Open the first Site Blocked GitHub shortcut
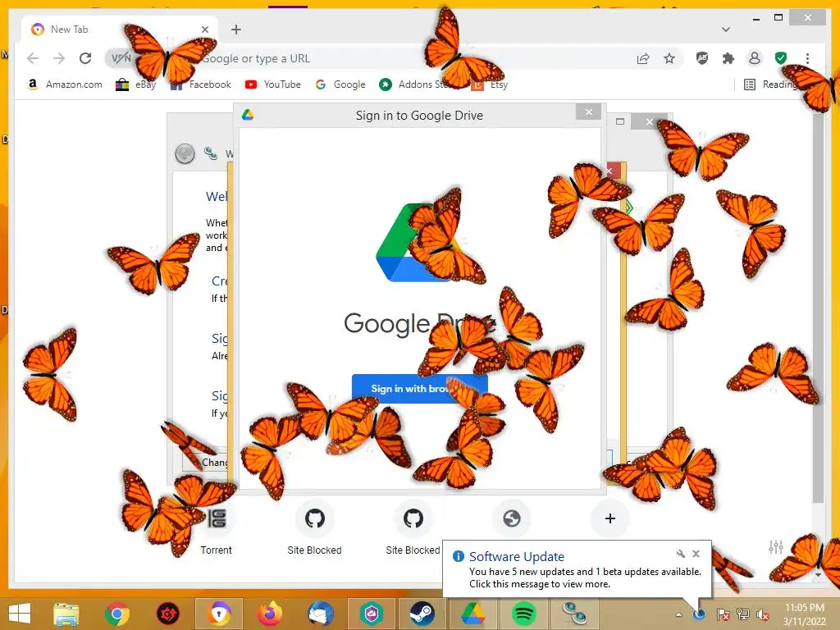Screen dimensions: 840x630 (314, 527)
